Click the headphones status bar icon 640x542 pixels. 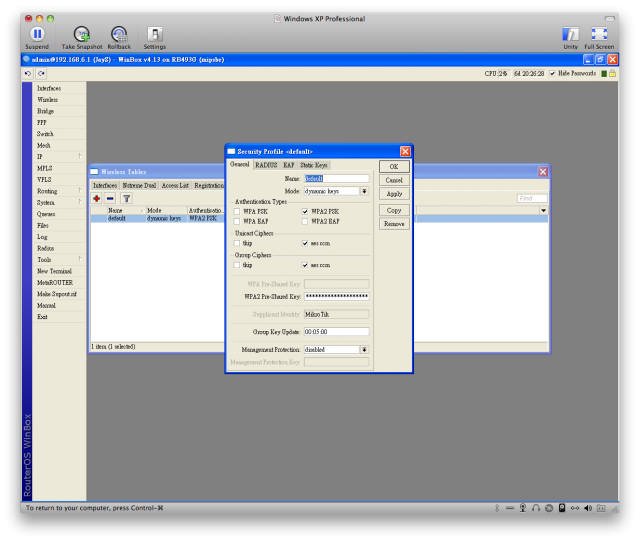536,508
